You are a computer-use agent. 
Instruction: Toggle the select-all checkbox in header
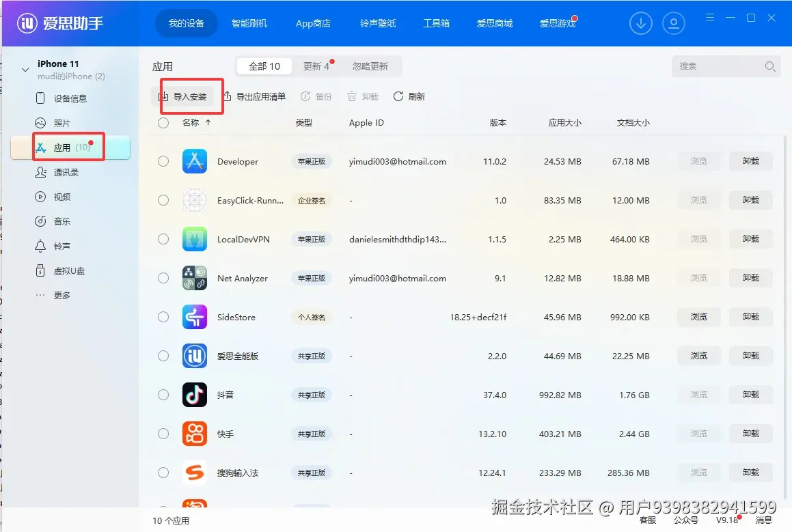[163, 123]
